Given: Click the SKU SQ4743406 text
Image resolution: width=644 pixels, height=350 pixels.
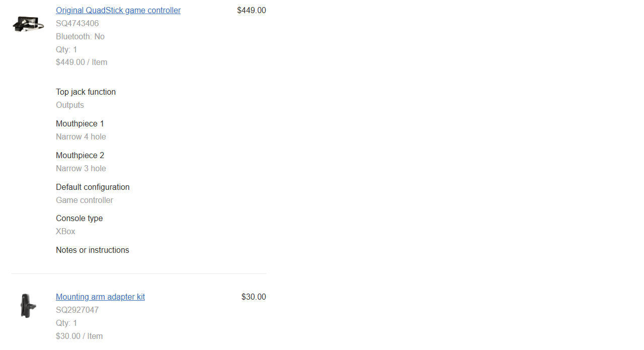Looking at the screenshot, I should coord(77,23).
